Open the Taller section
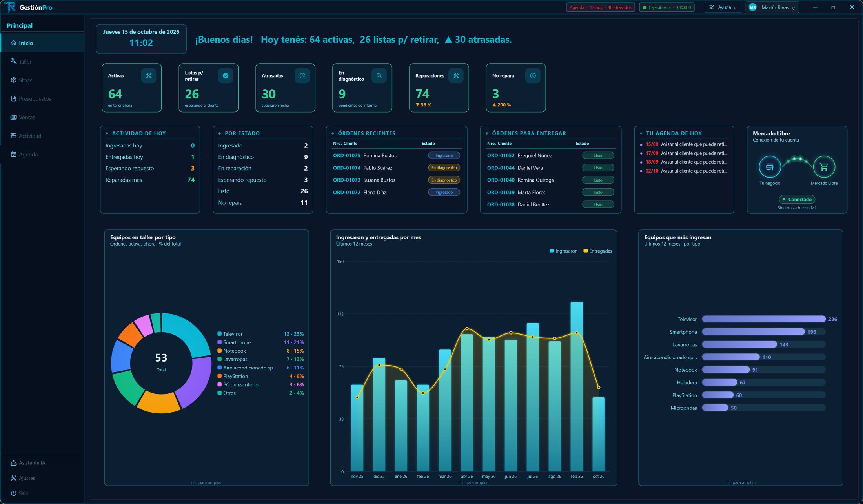This screenshot has width=863, height=504. [x=42, y=62]
